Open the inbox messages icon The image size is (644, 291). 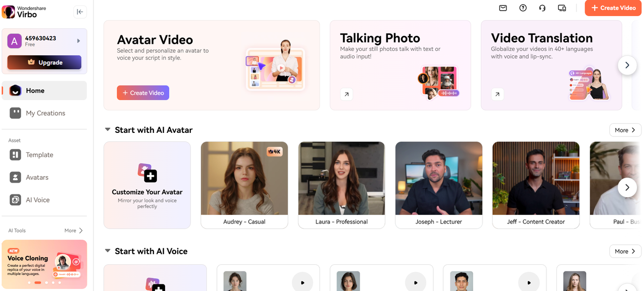[x=503, y=8]
